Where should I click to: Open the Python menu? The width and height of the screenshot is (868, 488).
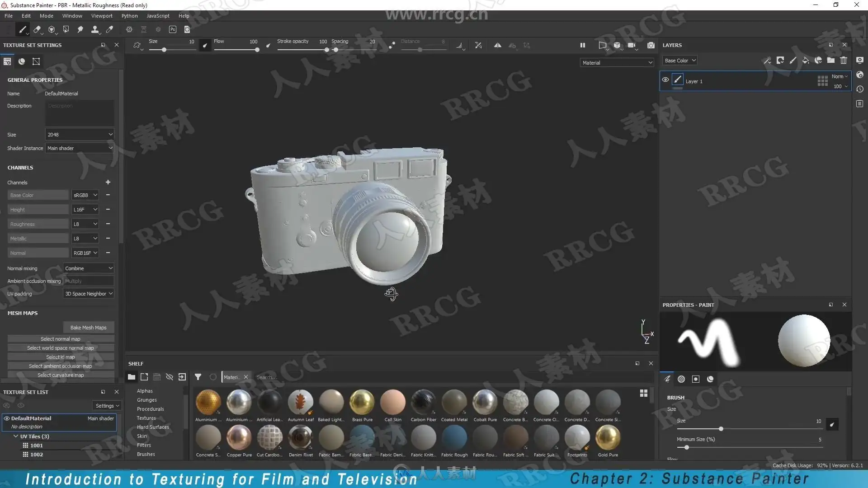pyautogui.click(x=129, y=16)
